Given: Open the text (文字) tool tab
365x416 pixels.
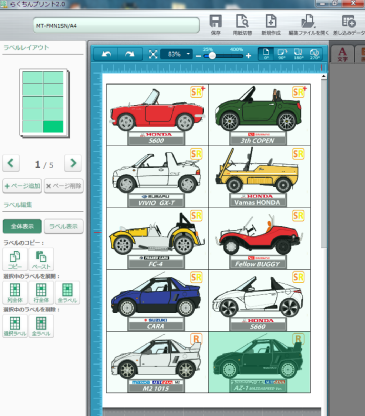Looking at the screenshot, I should point(342,54).
